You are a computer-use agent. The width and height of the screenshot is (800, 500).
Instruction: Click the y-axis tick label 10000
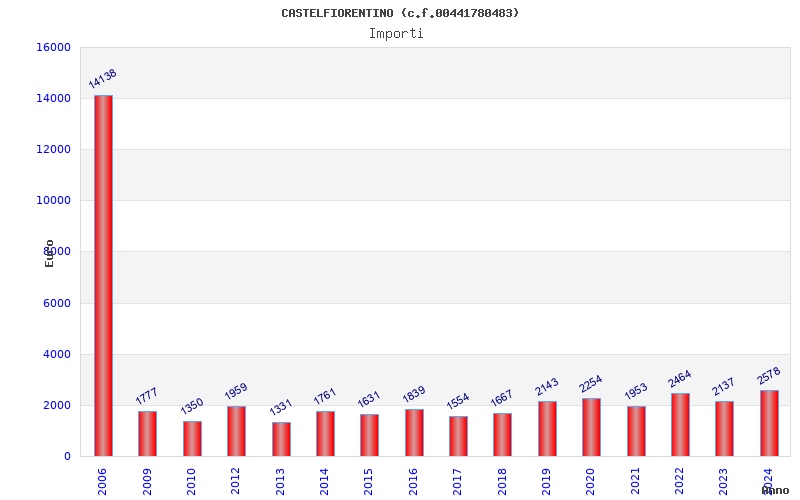pyautogui.click(x=54, y=201)
